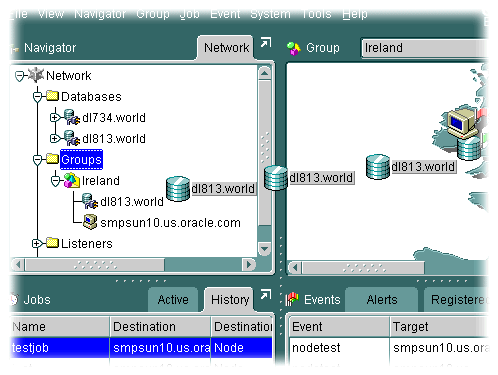Click the Groups folder icon
Screen dimensions: 498x375
point(52,159)
